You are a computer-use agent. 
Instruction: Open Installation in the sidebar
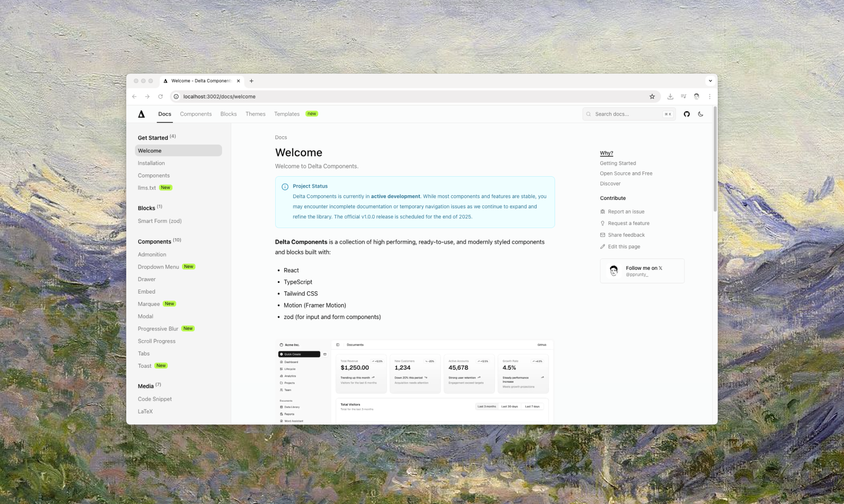click(x=151, y=163)
